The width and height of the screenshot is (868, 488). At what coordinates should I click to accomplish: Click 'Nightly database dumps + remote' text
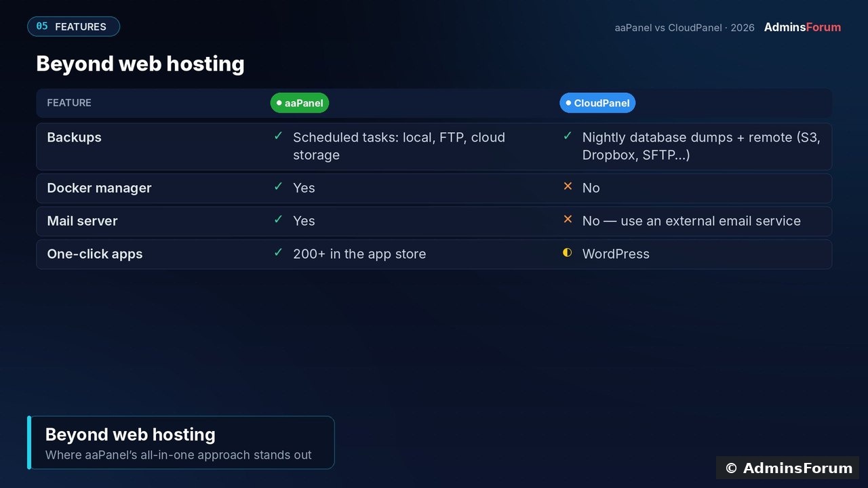pyautogui.click(x=686, y=138)
